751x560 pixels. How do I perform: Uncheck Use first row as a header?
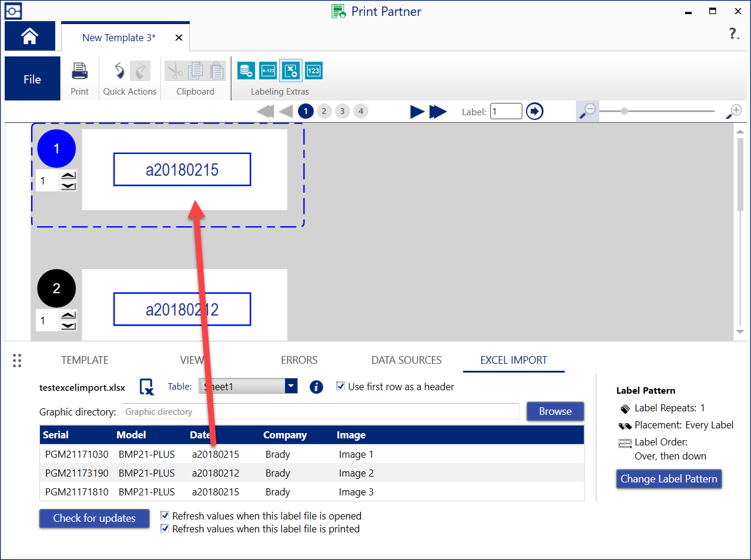(x=341, y=386)
